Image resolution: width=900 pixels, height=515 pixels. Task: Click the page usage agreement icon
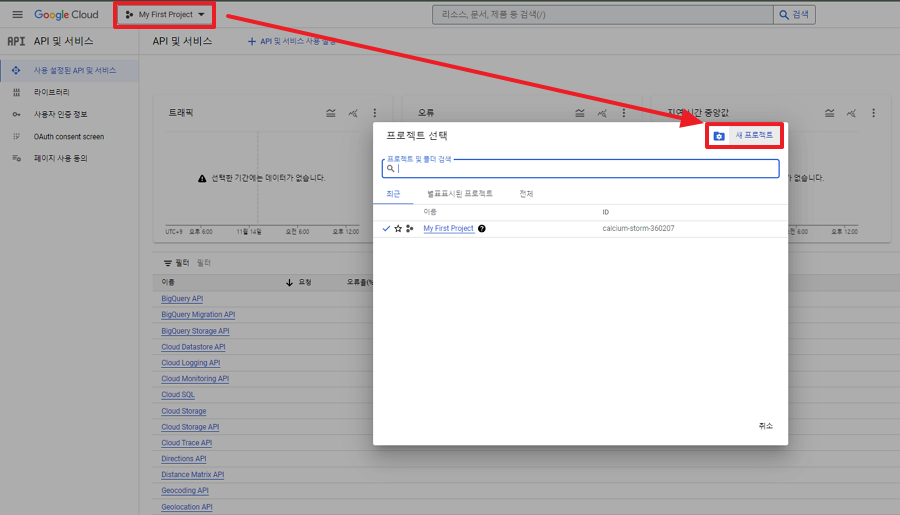click(16, 158)
